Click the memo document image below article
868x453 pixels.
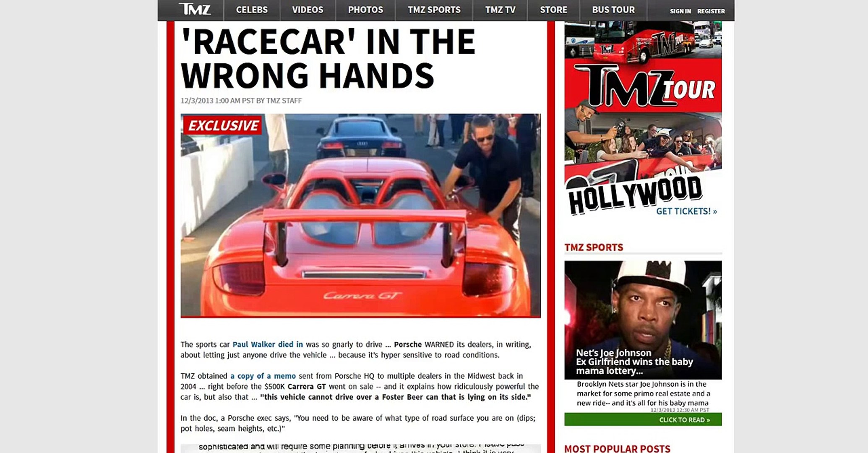click(360, 448)
